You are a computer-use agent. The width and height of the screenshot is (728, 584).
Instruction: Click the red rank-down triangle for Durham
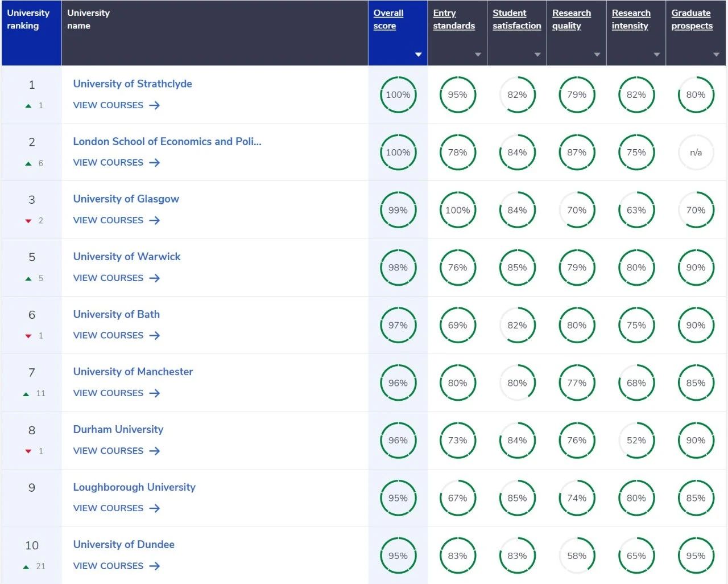click(x=28, y=451)
